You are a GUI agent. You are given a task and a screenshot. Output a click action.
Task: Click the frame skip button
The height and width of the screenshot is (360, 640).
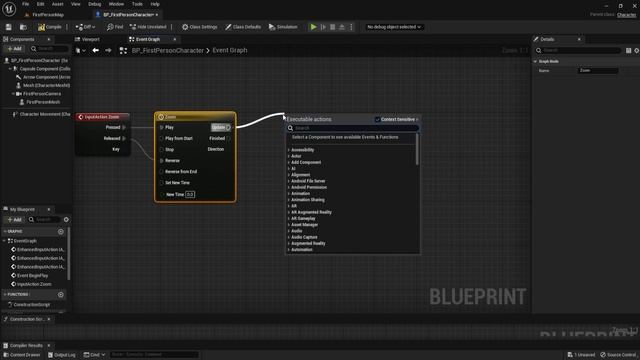[x=323, y=27]
